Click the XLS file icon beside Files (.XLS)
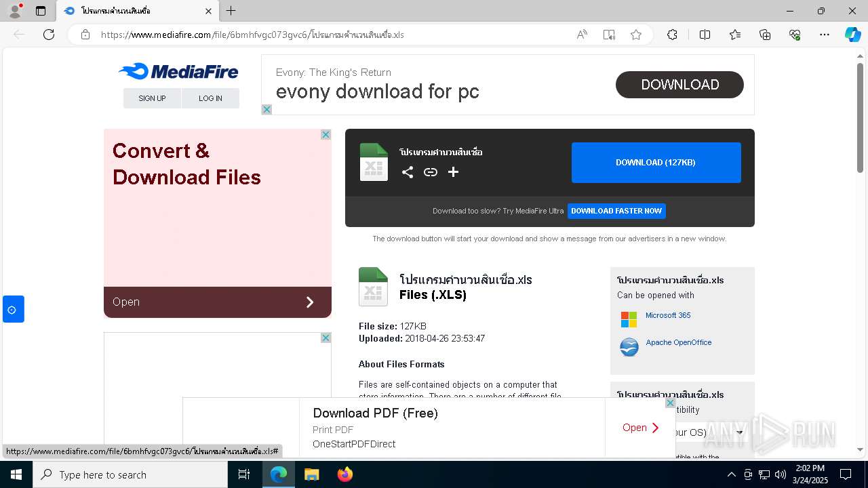The image size is (868, 488). pyautogui.click(x=373, y=287)
